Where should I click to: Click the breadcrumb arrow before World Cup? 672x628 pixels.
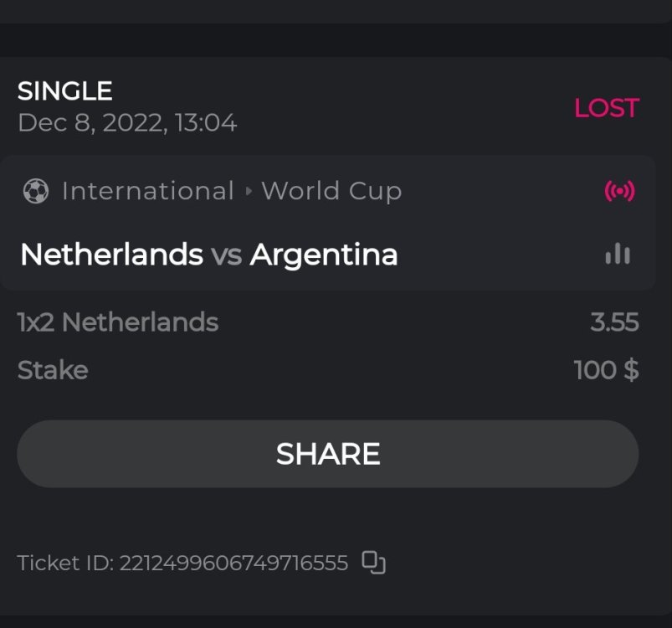[x=248, y=192]
